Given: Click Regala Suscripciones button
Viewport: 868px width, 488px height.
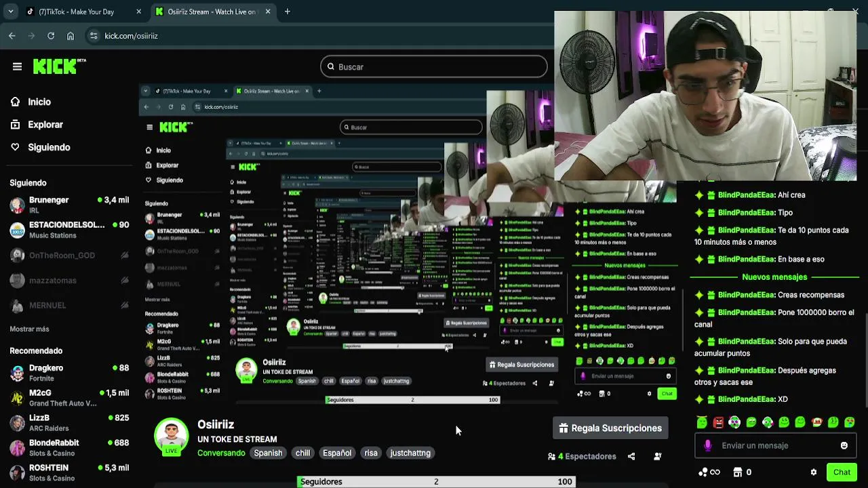Looking at the screenshot, I should pos(610,428).
